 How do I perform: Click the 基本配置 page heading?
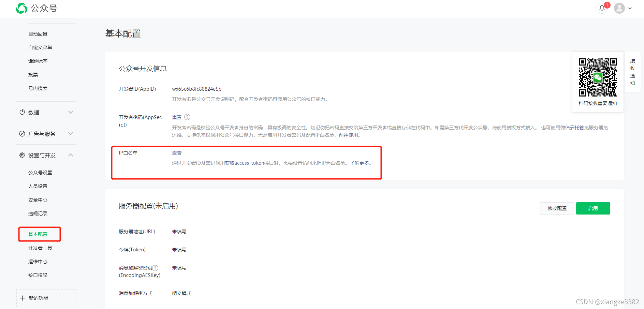123,33
